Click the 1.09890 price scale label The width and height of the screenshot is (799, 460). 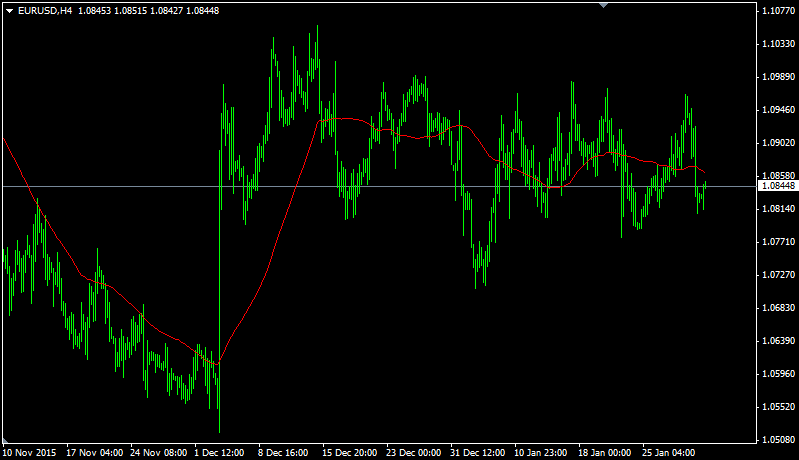click(778, 77)
